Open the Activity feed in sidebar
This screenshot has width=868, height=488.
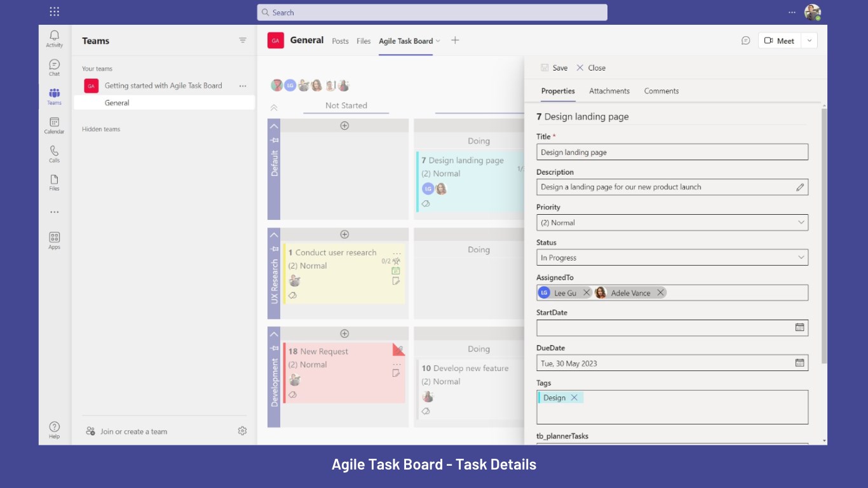click(54, 38)
